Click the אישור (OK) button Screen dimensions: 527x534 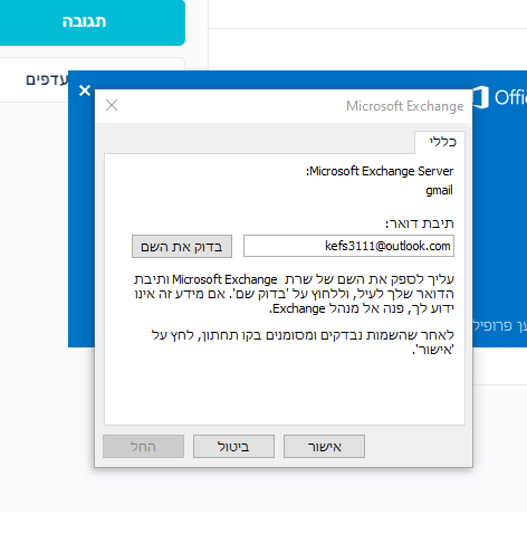click(x=324, y=446)
